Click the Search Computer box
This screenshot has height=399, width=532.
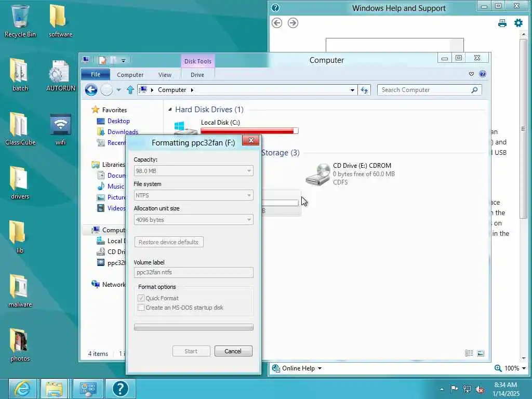(429, 90)
